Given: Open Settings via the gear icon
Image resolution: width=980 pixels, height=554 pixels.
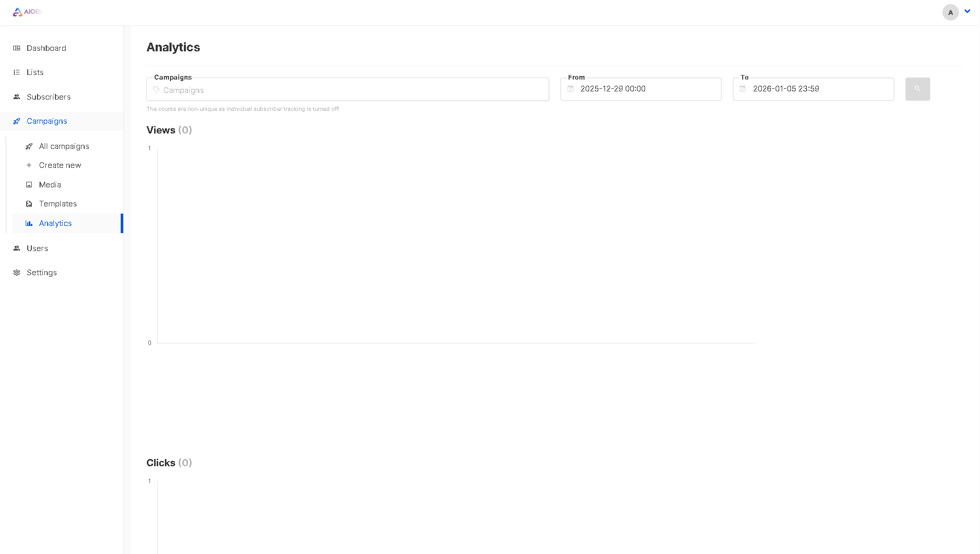Looking at the screenshot, I should tap(17, 273).
